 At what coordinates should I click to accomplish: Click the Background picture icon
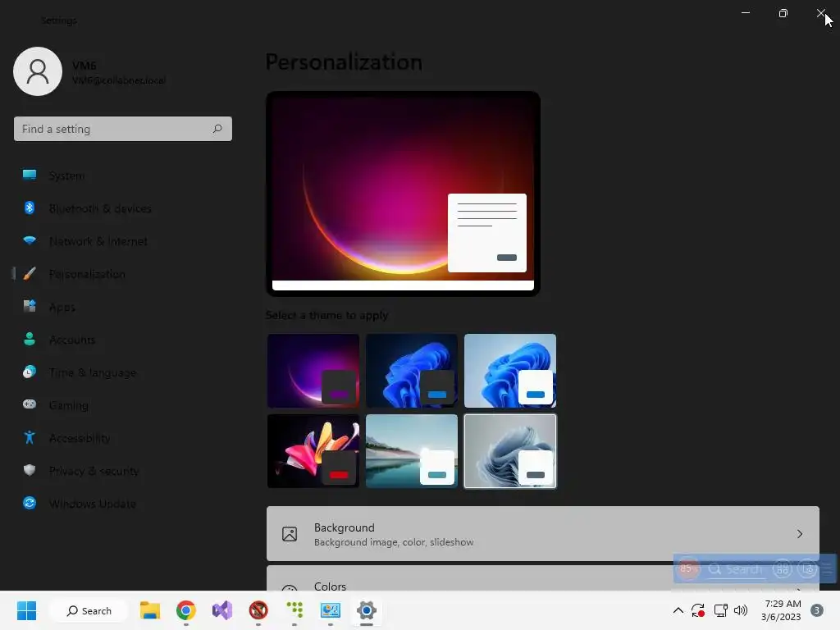[x=290, y=534]
